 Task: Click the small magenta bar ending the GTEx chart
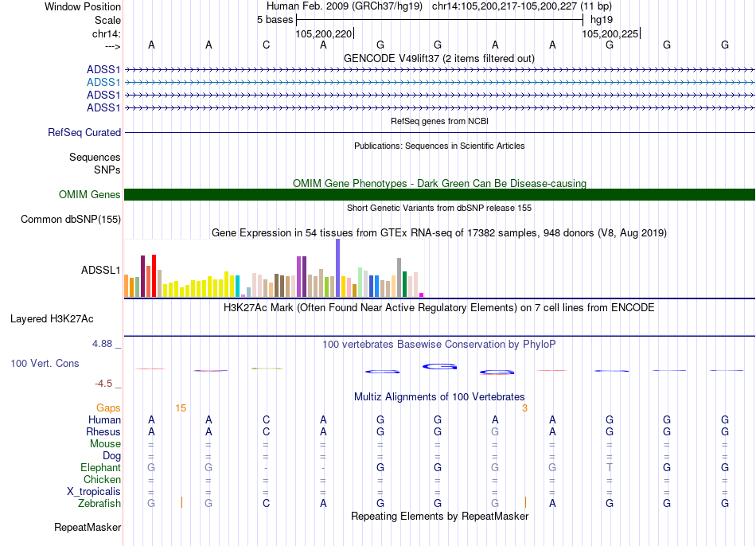point(422,294)
